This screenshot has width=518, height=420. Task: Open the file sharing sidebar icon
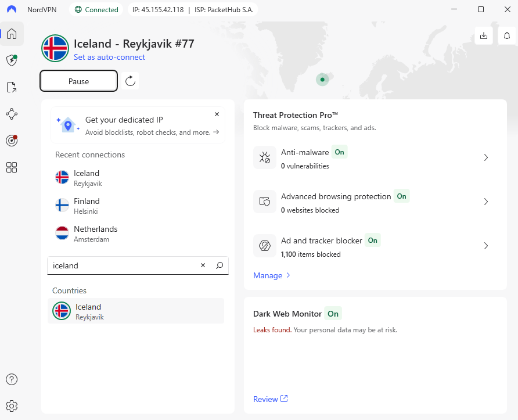click(x=12, y=87)
